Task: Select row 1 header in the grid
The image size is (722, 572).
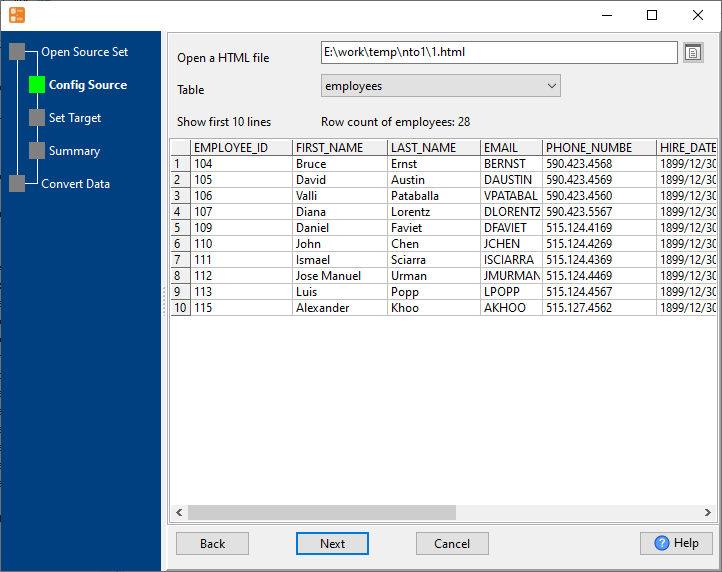Action: point(179,164)
